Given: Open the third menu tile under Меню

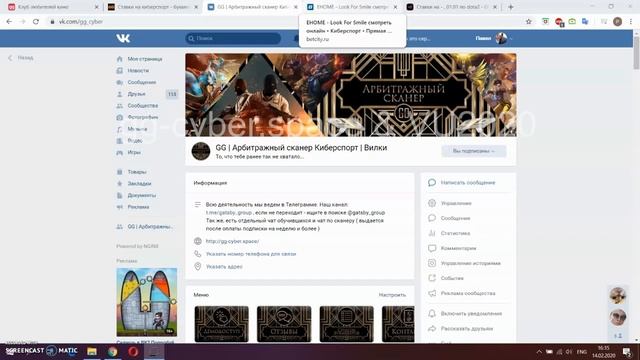Looking at the screenshot, I should tap(347, 324).
